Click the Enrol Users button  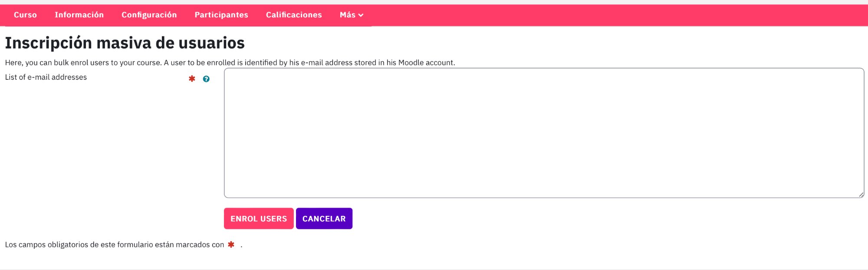click(259, 218)
